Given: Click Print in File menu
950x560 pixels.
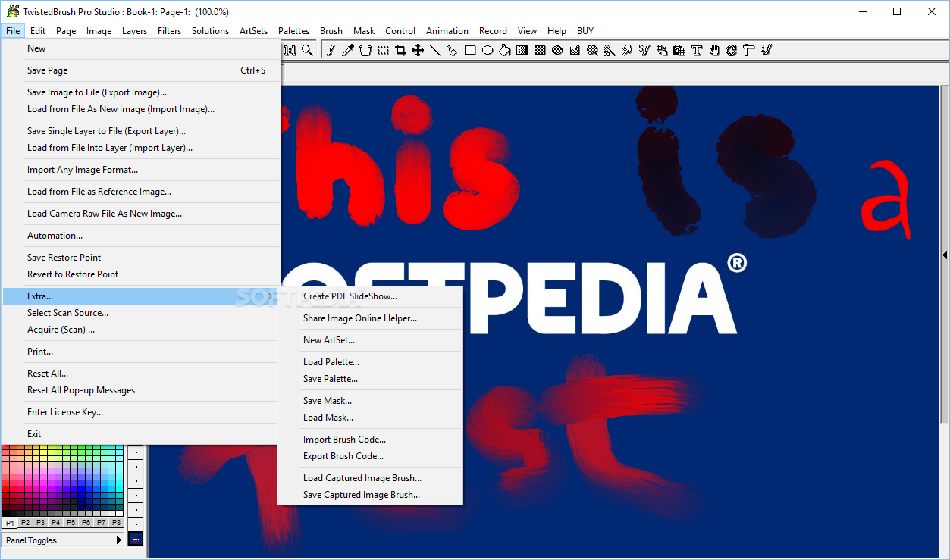Looking at the screenshot, I should (x=142, y=352).
